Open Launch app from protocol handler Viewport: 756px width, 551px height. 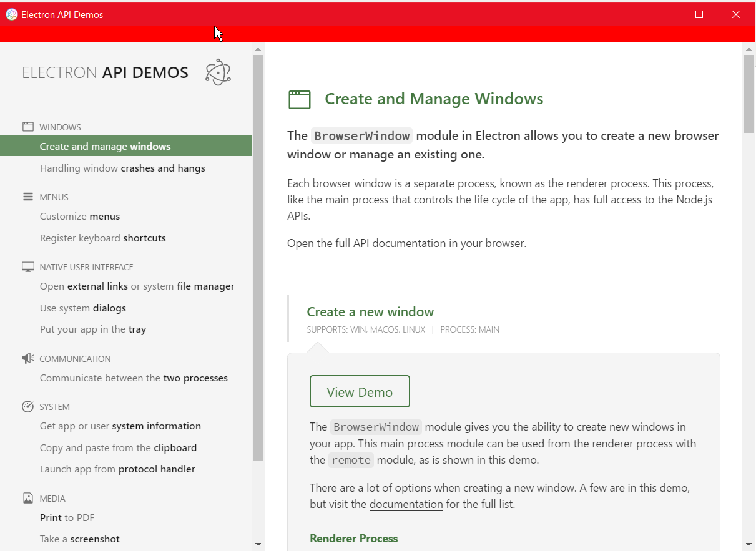pos(117,469)
